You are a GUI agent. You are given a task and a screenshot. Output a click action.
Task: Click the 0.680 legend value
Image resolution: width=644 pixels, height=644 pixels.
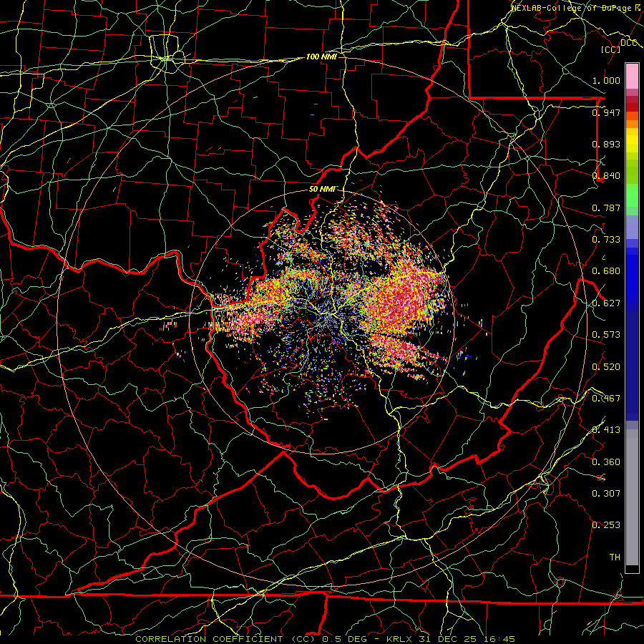point(606,271)
